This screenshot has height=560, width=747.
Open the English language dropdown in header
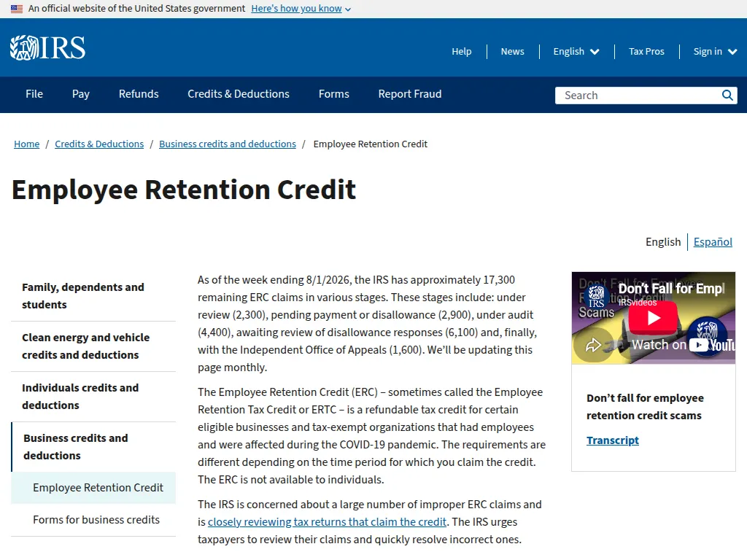click(x=576, y=52)
